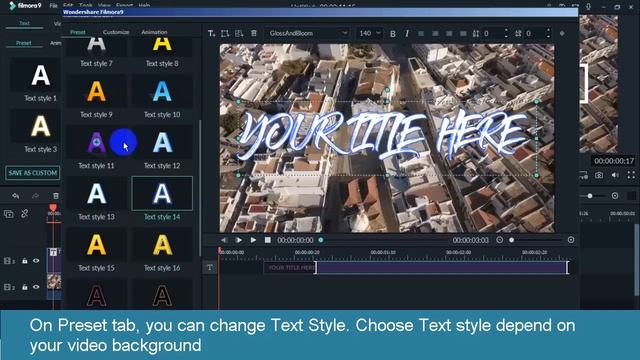The width and height of the screenshot is (640, 360).
Task: Click the SAVE AS CUSTOM button
Action: (33, 173)
